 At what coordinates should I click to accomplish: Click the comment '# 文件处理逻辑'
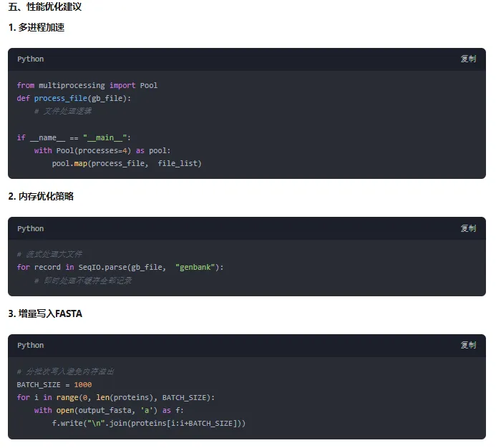63,111
